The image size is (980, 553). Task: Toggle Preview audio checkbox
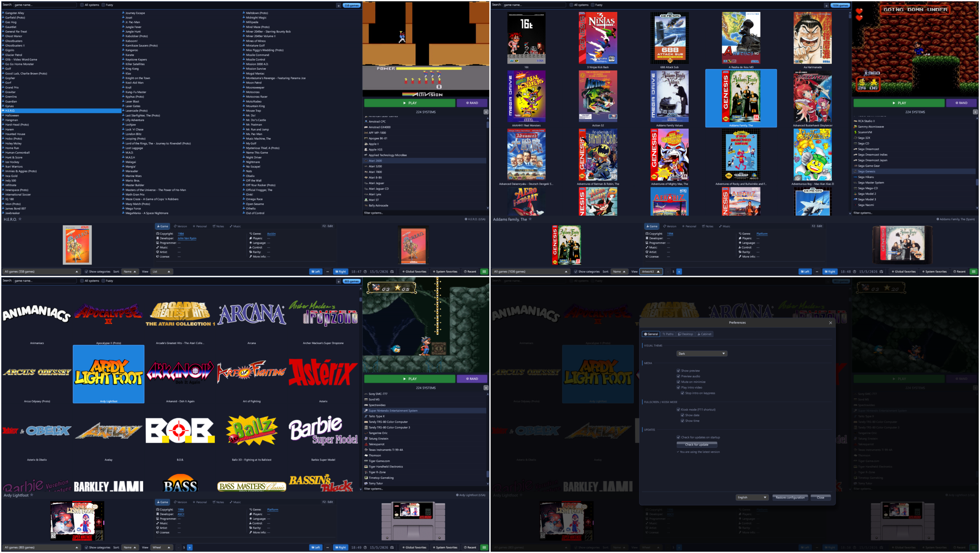tap(678, 376)
